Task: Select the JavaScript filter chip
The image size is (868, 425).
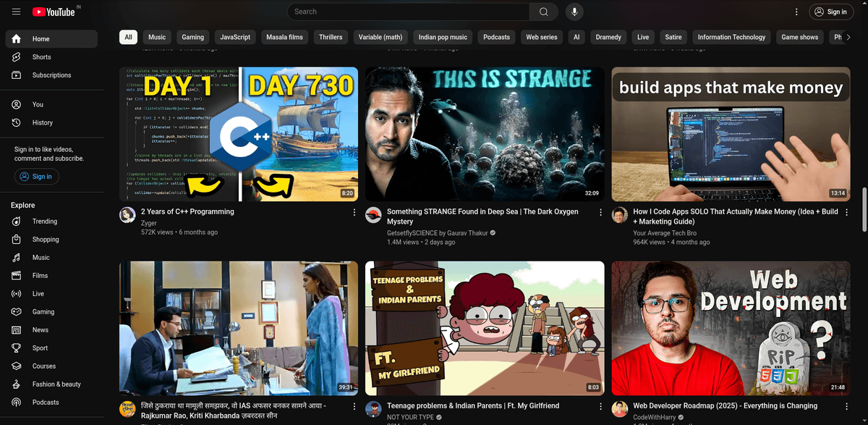Action: tap(235, 37)
